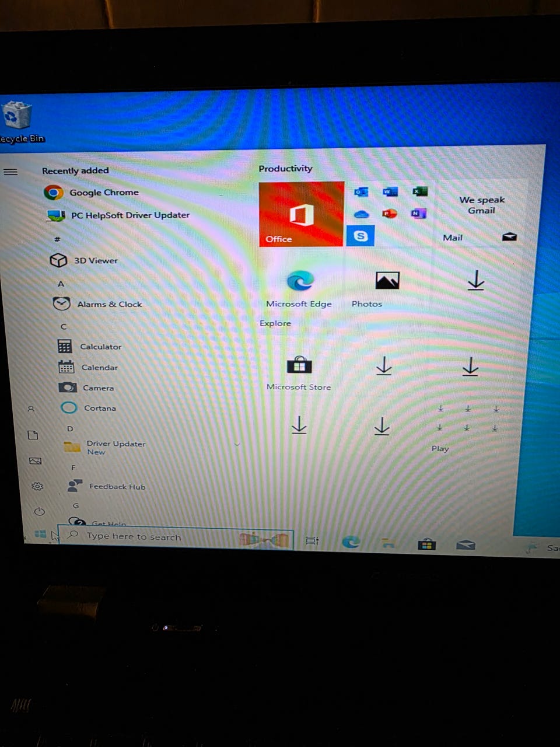
Task: Click the Type here to search box
Action: click(x=175, y=537)
